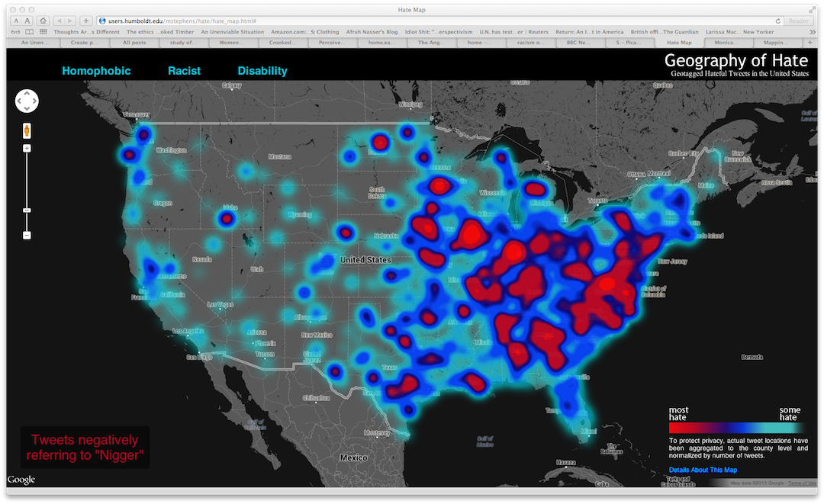The width and height of the screenshot is (824, 504).
Task: Click the map zoom slider handle
Action: click(x=27, y=210)
